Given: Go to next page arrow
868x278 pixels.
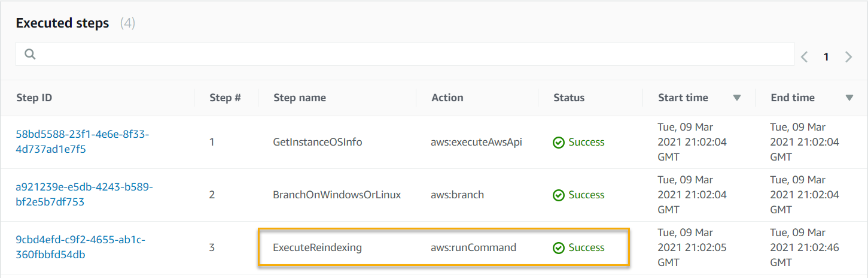Looking at the screenshot, I should [848, 57].
